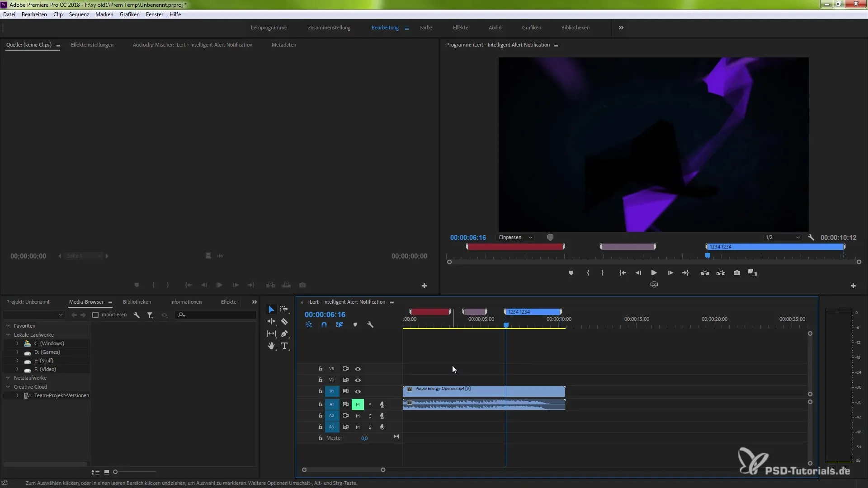Image resolution: width=868 pixels, height=488 pixels.
Task: Mute audio track A2
Action: tap(358, 416)
